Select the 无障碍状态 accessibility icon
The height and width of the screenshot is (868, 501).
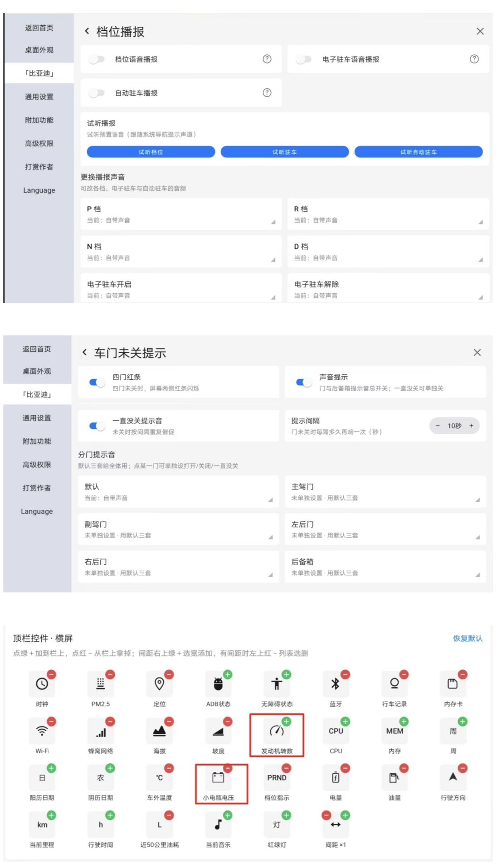point(277,684)
